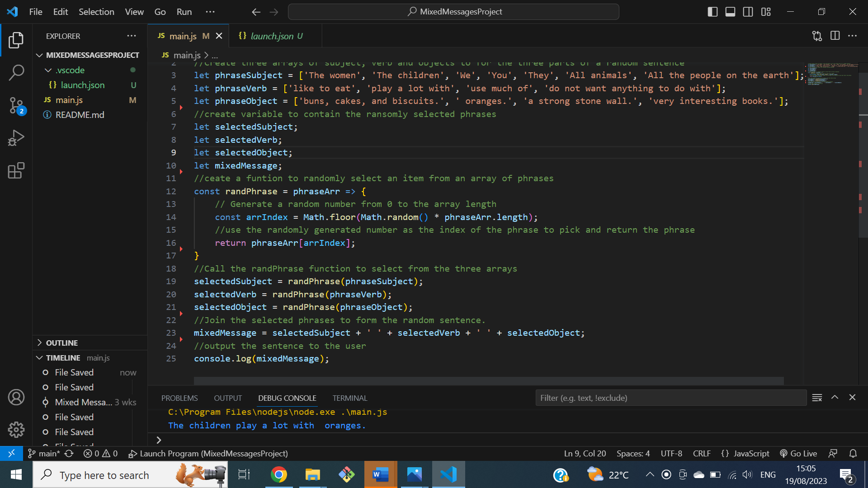Synchronize changes in status bar

coord(69,453)
